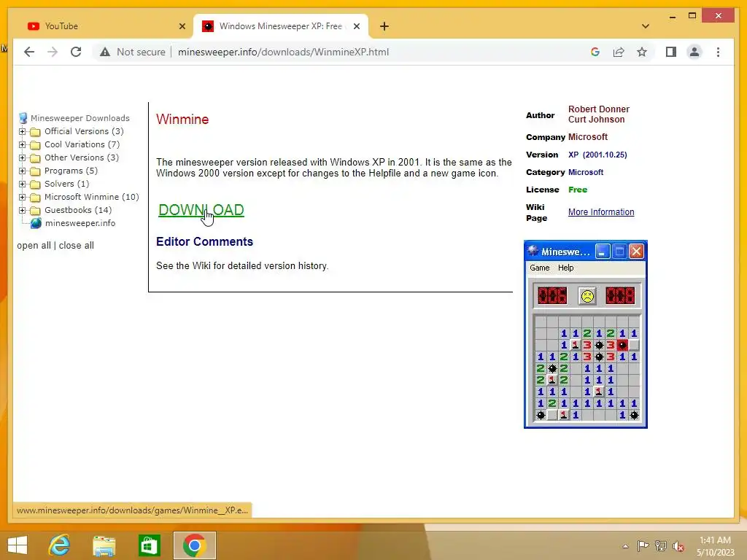Expand the Solvers folder
The image size is (747, 560).
tap(22, 183)
